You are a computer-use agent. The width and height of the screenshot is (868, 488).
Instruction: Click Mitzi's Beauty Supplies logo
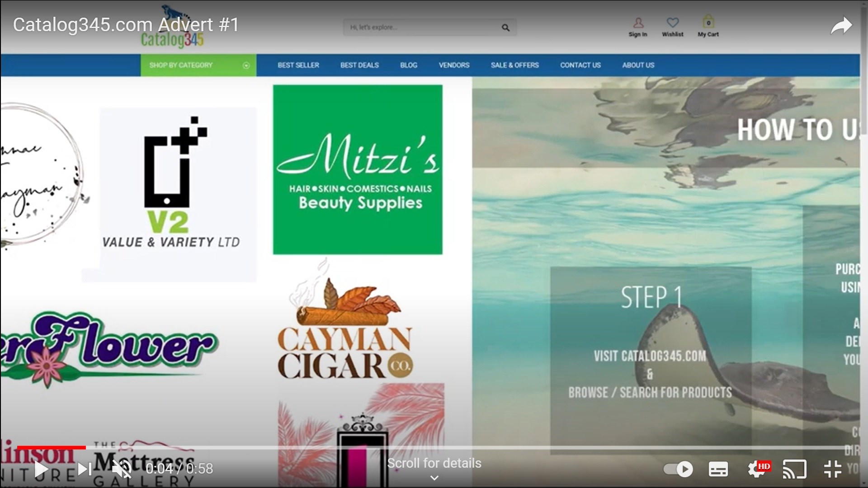coord(358,169)
